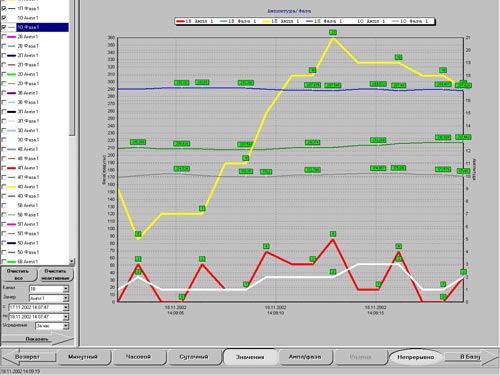Viewport: 500px width, 375px height.
Task: Click red color swatch of 4П Ампл 1
Action: (x=12, y=168)
